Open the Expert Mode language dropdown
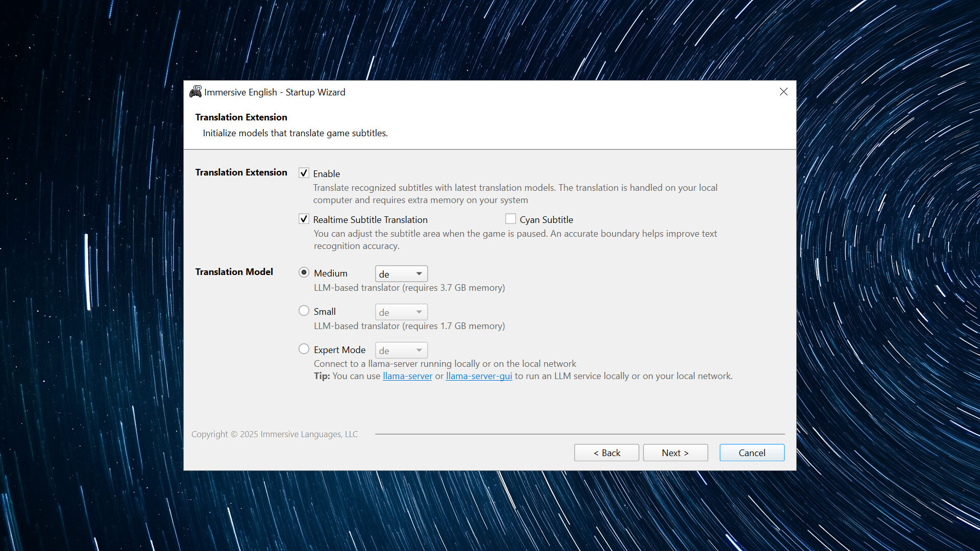 click(x=401, y=350)
